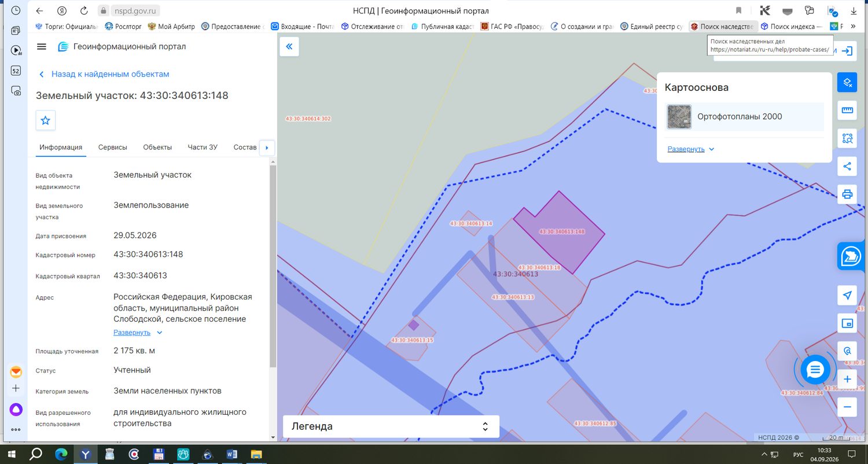Switch to the Части ЗУ tab
Image resolution: width=868 pixels, height=464 pixels.
[203, 148]
